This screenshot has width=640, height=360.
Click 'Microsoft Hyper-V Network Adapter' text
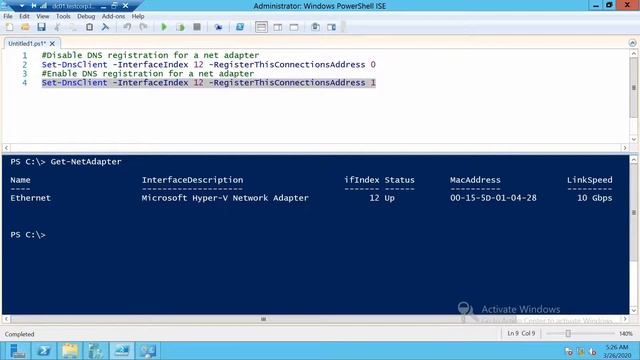225,198
